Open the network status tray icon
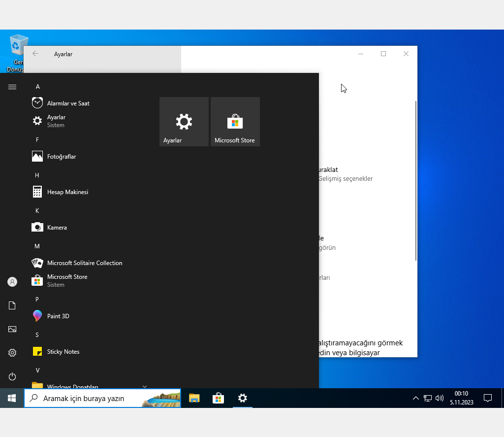 click(x=428, y=398)
